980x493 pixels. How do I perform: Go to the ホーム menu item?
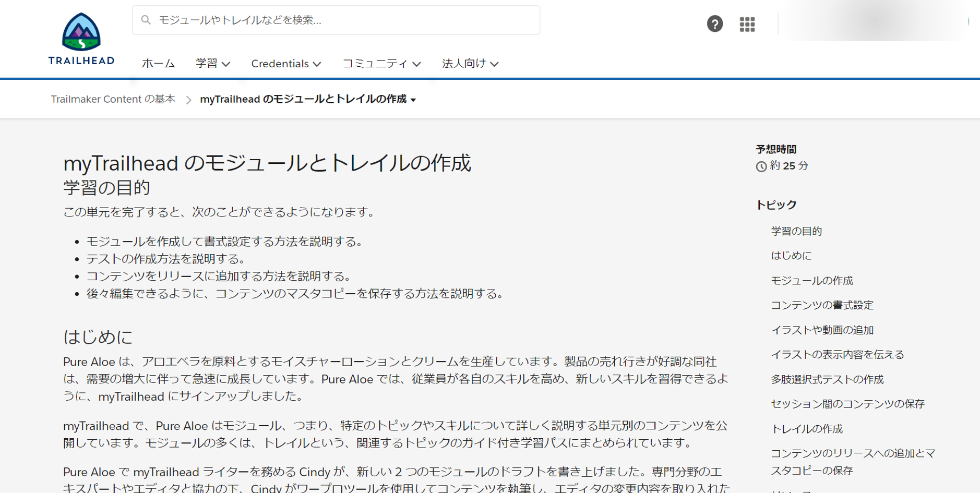click(158, 64)
